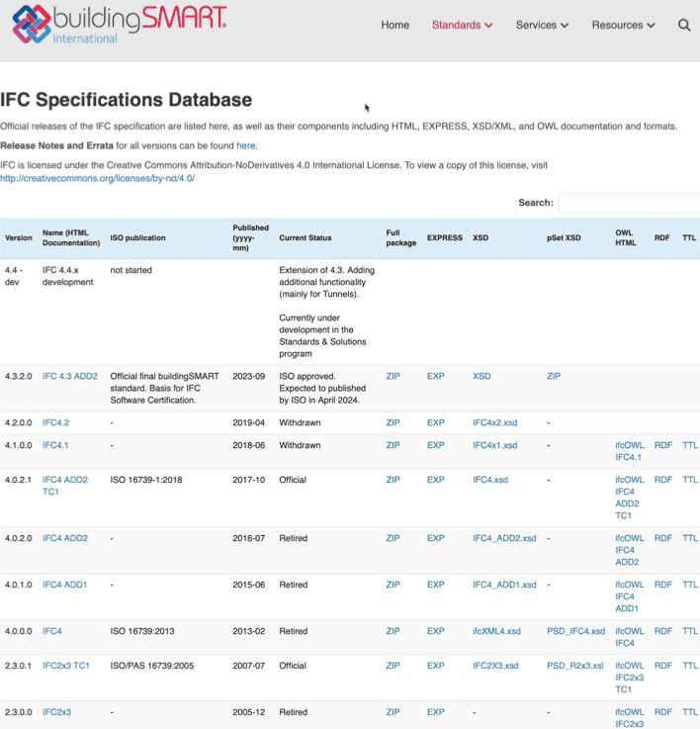Open the IFC4 version 4.0.0.0 documentation link

pyautogui.click(x=52, y=631)
